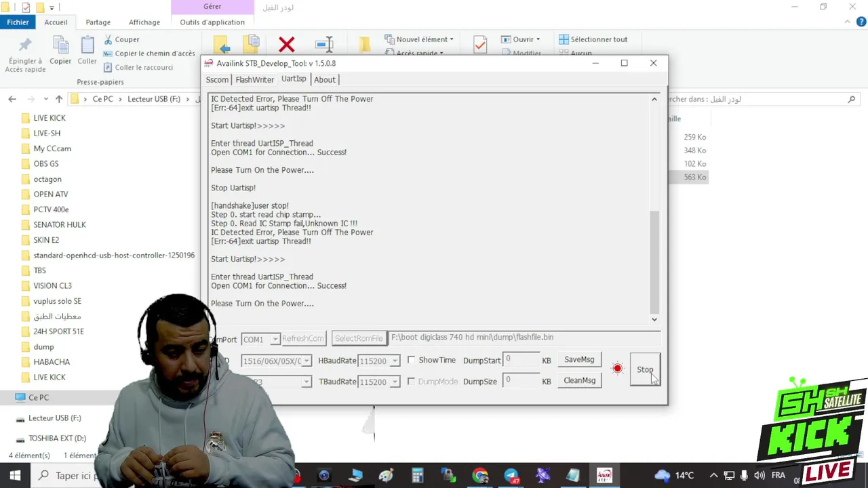Click the RefreshCom button
The width and height of the screenshot is (868, 488).
(x=303, y=338)
